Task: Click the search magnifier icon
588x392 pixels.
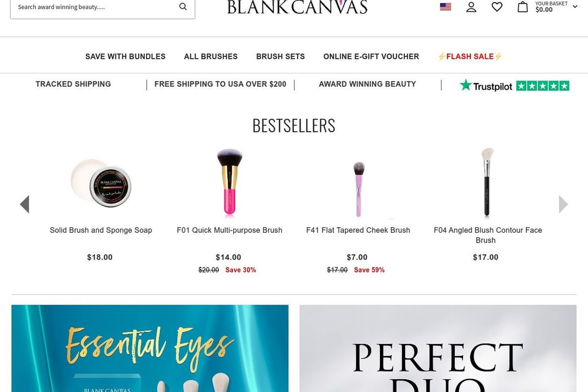Action: [x=183, y=7]
